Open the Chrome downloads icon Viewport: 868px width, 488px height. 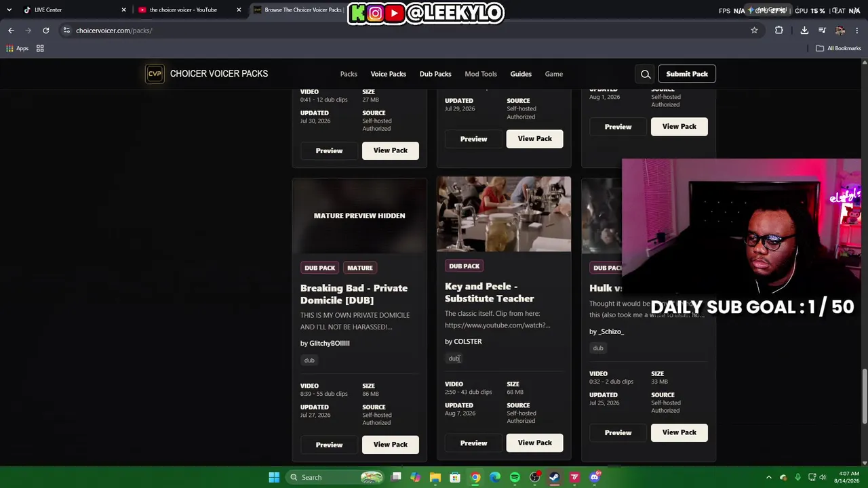point(804,30)
